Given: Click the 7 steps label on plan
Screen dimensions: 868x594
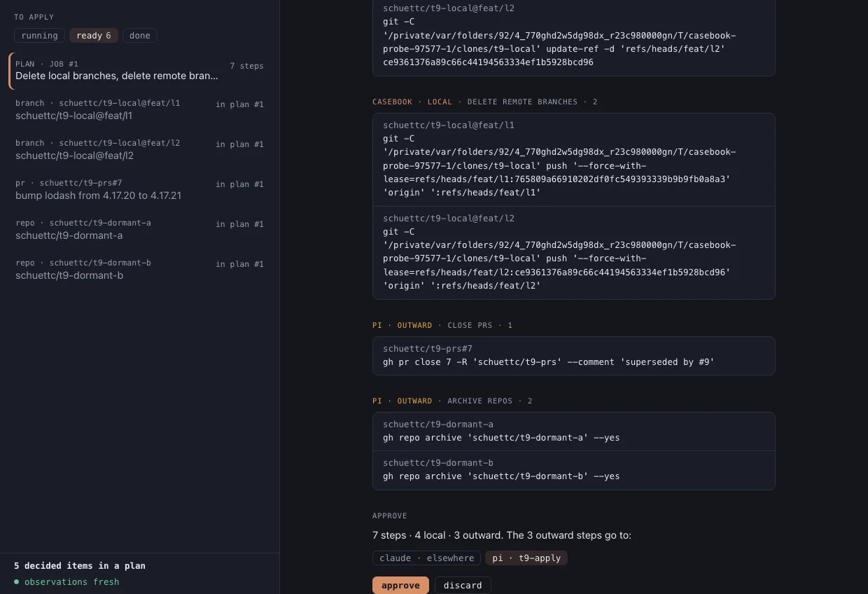Looking at the screenshot, I should 246,66.
